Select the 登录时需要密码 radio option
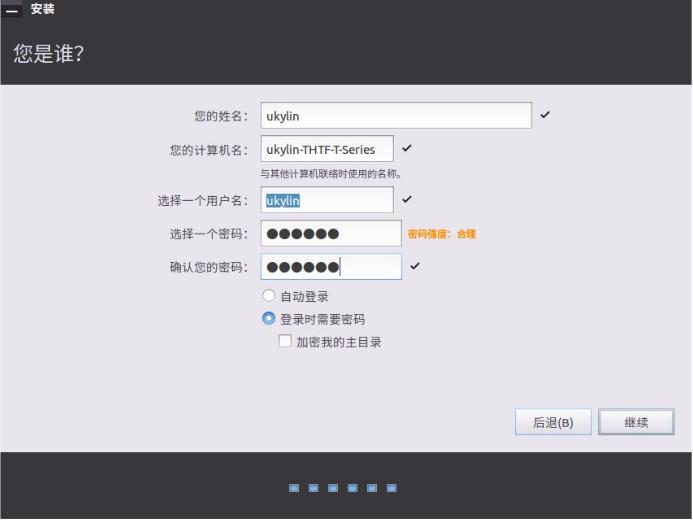Image resolution: width=693 pixels, height=520 pixels. point(268,319)
